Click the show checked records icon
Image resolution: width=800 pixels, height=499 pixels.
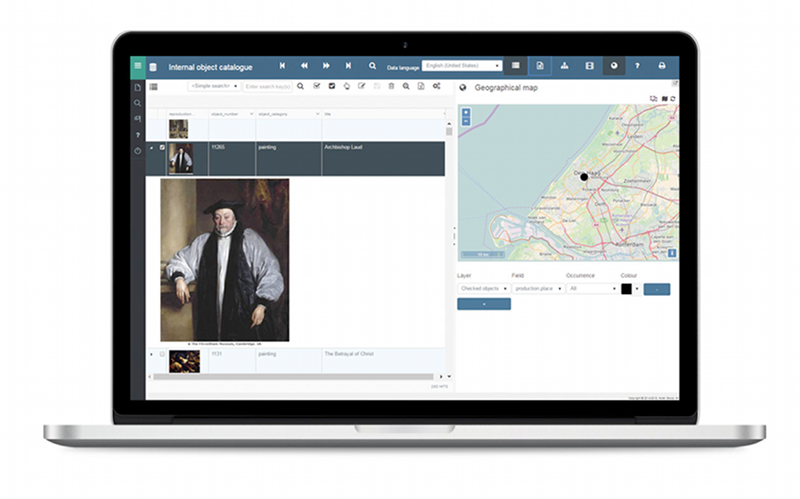point(332,86)
